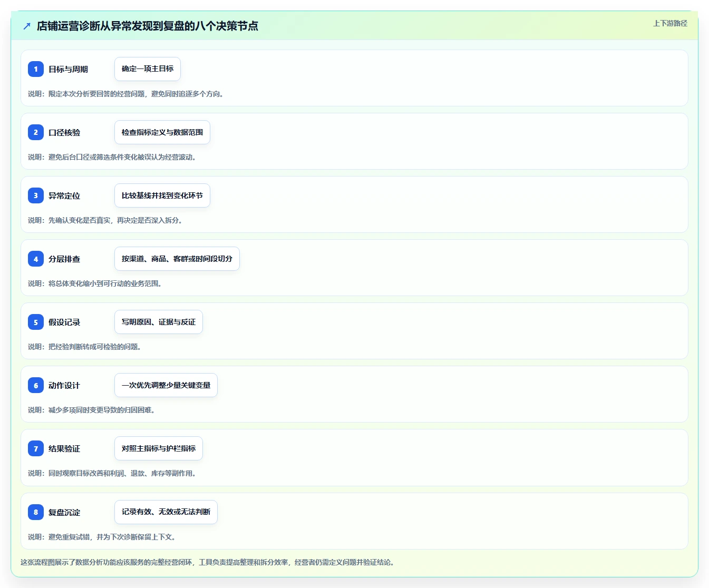Click the 分层排查 step title
The height and width of the screenshot is (588, 709).
coord(64,259)
